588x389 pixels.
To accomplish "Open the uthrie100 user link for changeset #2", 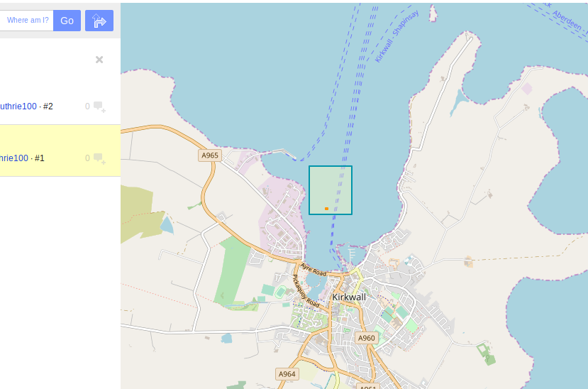I will pos(18,106).
